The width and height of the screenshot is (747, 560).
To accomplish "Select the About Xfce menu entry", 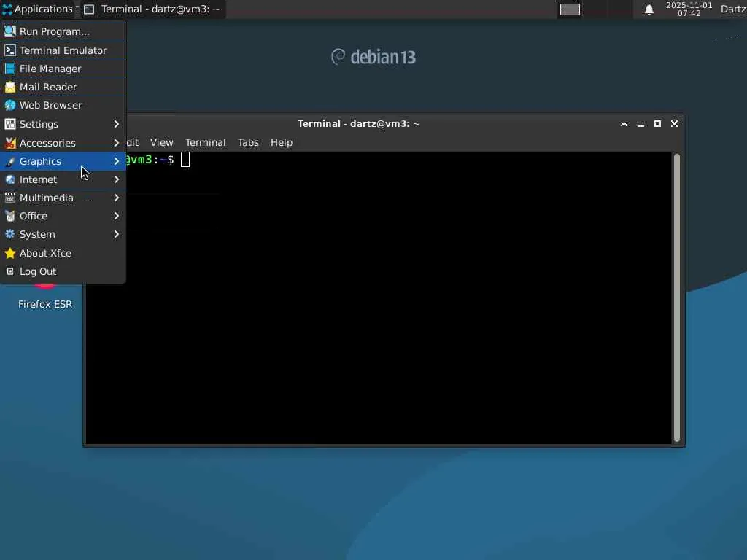I will [63, 253].
